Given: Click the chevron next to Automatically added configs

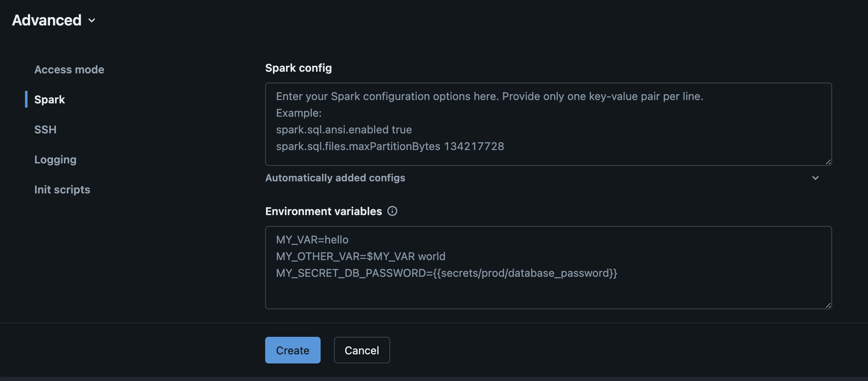Looking at the screenshot, I should [x=816, y=178].
